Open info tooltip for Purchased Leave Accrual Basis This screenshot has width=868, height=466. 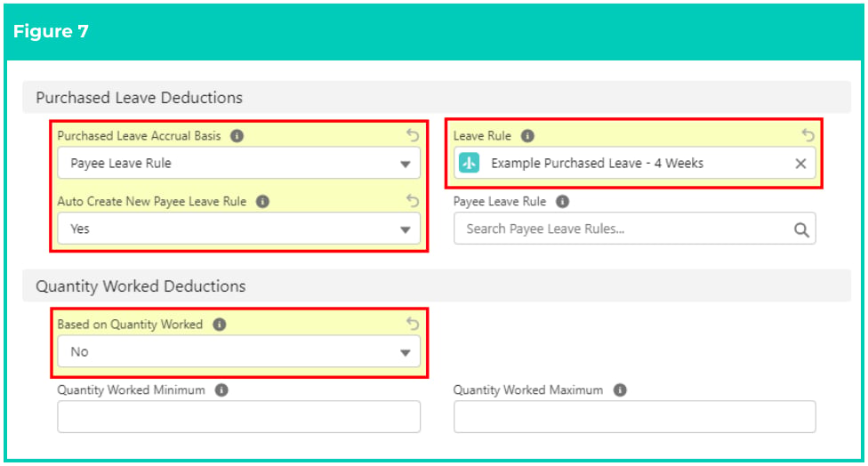tap(237, 135)
